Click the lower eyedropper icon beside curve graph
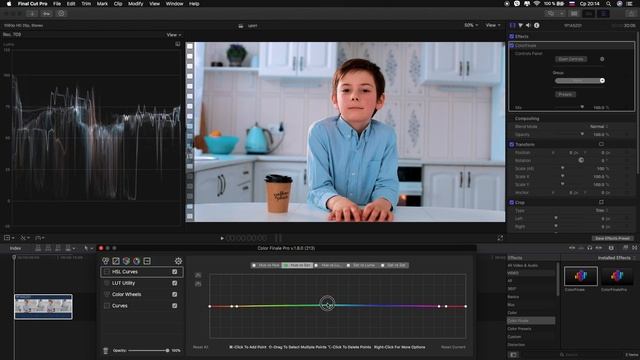640x360 pixels. (x=198, y=284)
